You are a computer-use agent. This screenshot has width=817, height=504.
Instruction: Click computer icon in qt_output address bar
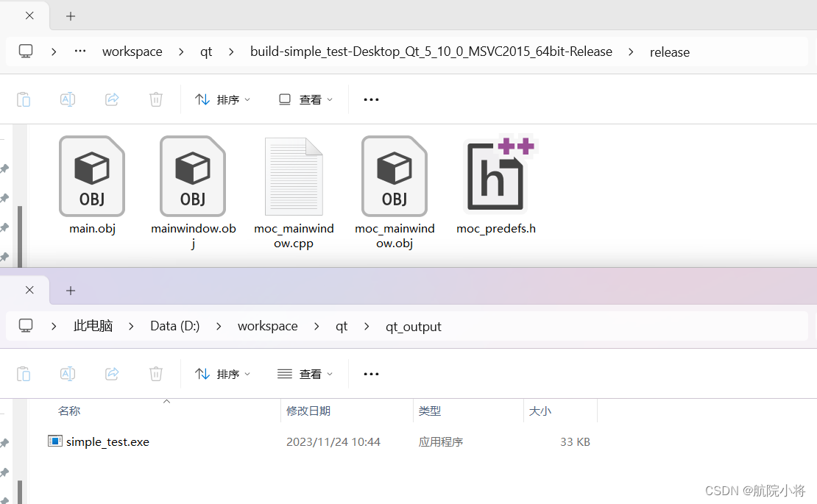click(x=26, y=326)
